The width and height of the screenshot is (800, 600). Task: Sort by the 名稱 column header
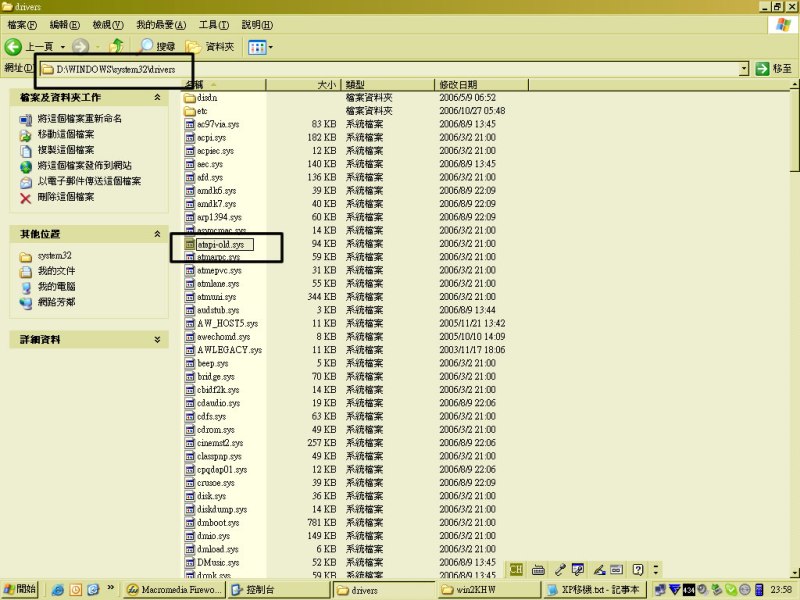point(223,84)
